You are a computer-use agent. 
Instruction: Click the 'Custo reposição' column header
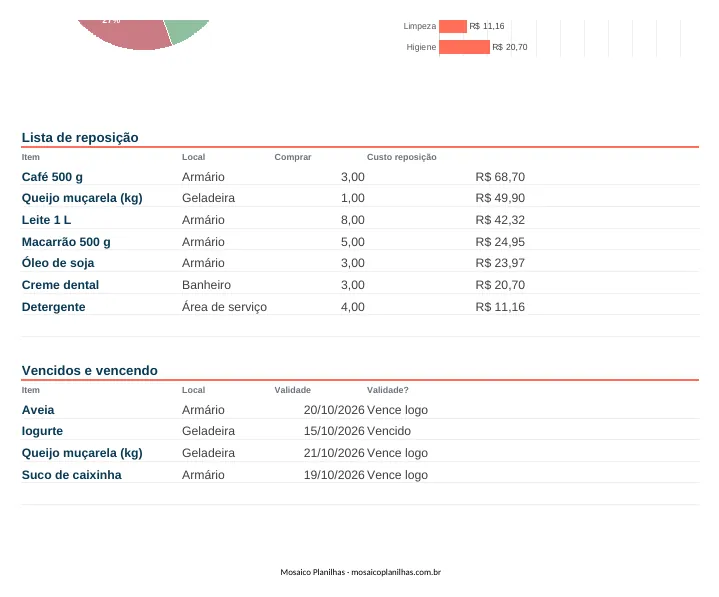[401, 157]
